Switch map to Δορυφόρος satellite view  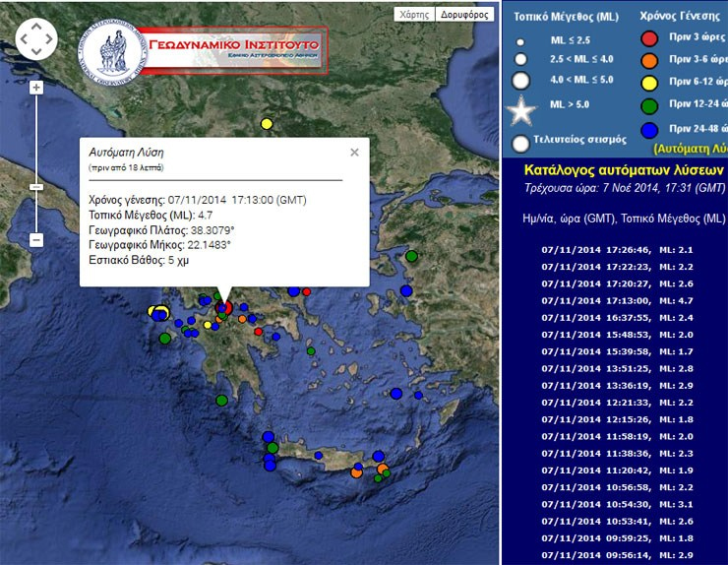pos(463,15)
